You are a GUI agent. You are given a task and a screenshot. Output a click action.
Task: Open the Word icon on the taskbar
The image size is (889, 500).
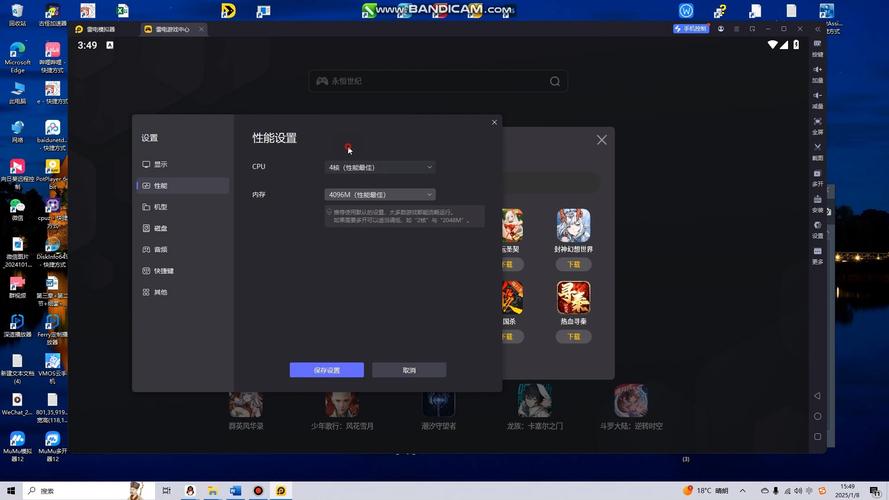click(x=235, y=491)
